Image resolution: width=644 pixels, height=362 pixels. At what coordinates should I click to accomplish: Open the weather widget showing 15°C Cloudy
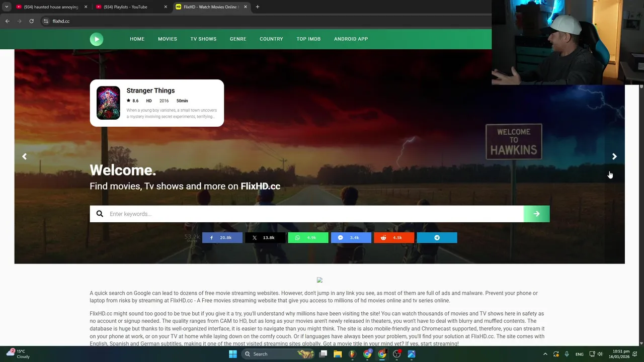click(x=18, y=353)
